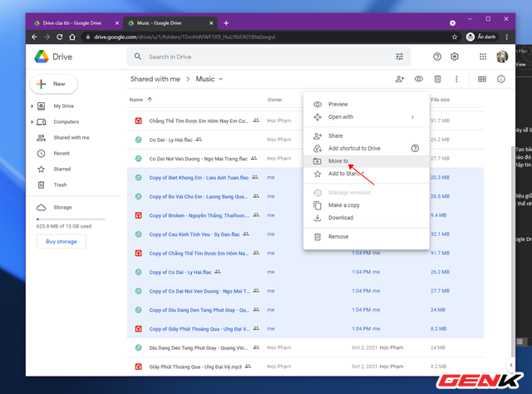Click the storage usage bar
Screen dimensions: 532x394
click(x=71, y=219)
